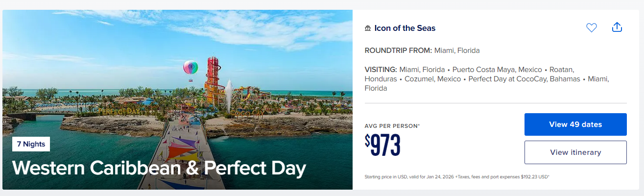This screenshot has width=644, height=196.
Task: Click the heart icon to favorite this cruise
Action: [x=592, y=28]
